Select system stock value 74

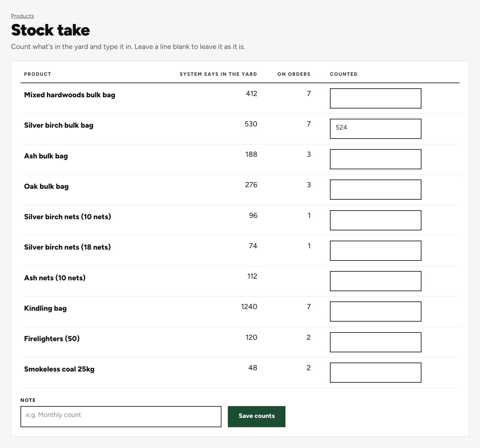pyautogui.click(x=253, y=246)
